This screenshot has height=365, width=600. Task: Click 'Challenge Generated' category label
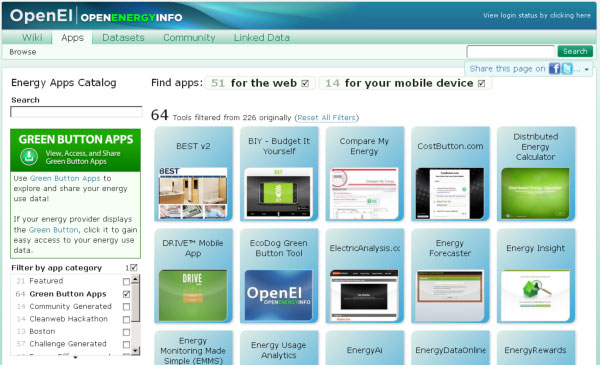[x=68, y=344]
